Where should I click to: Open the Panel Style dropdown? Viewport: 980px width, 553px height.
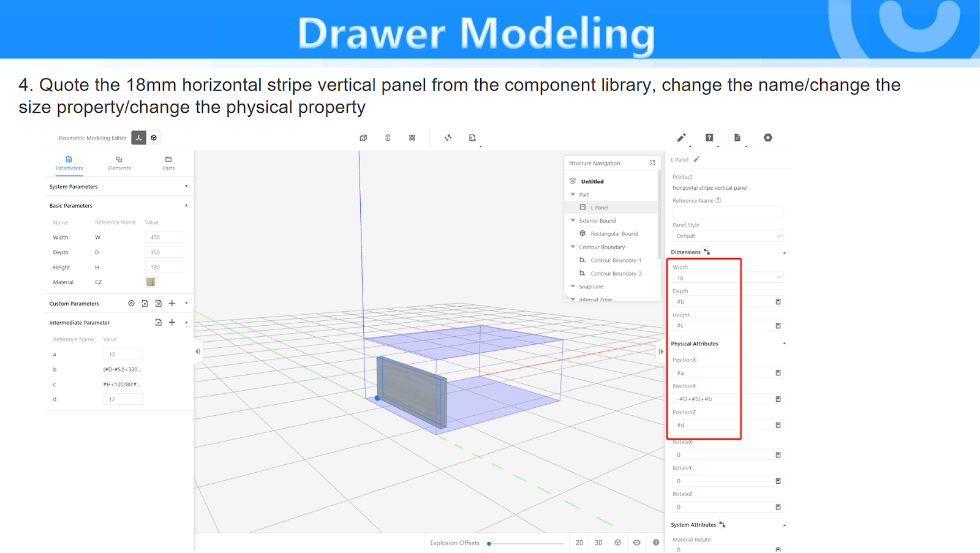(728, 236)
